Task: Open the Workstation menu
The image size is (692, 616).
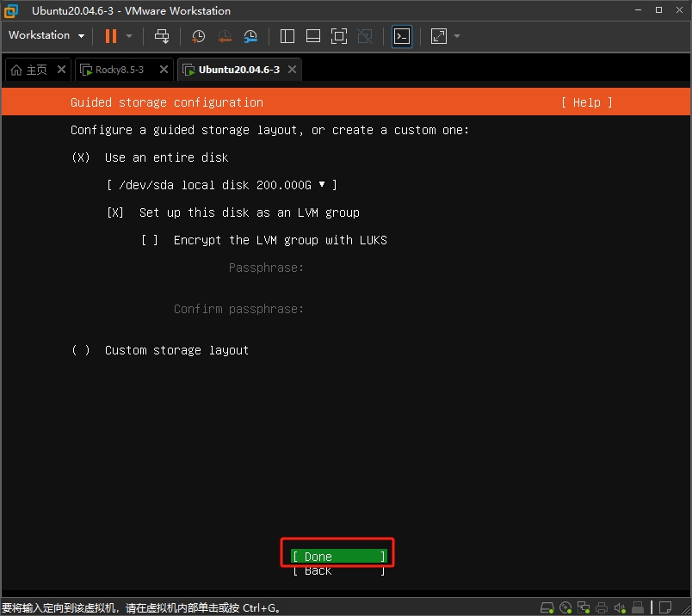Action: (x=46, y=35)
